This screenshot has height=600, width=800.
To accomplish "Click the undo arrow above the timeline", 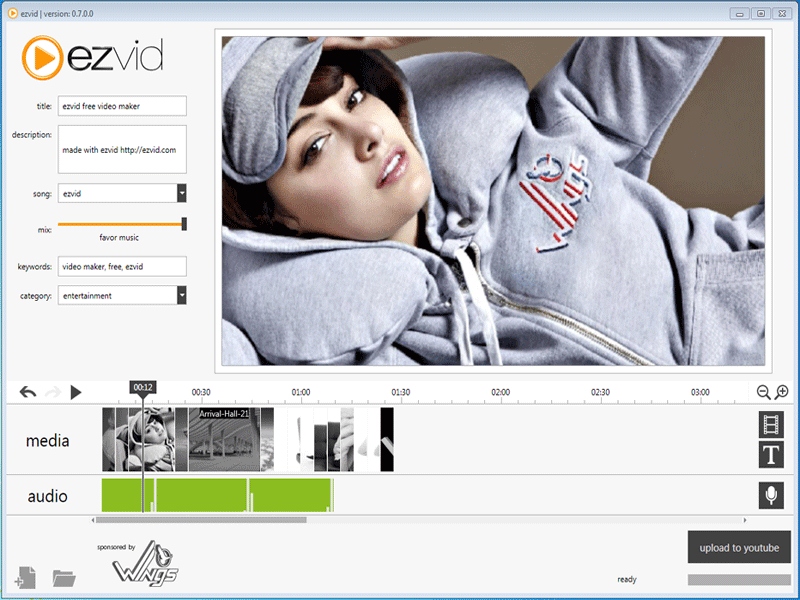I will pos(28,393).
